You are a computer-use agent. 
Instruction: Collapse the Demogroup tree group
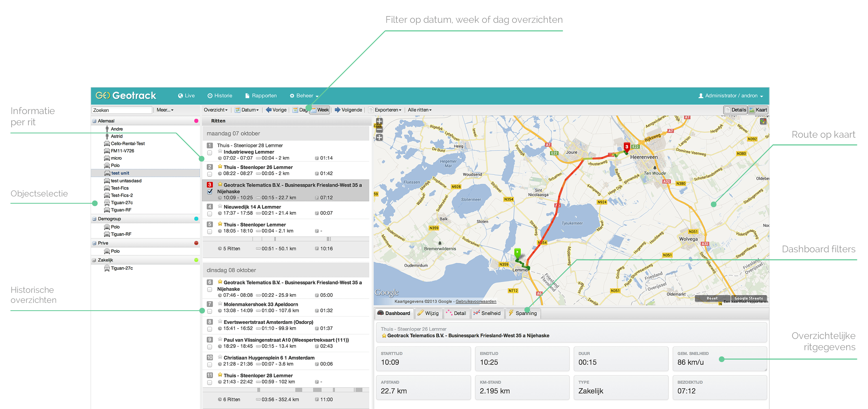[x=94, y=219]
